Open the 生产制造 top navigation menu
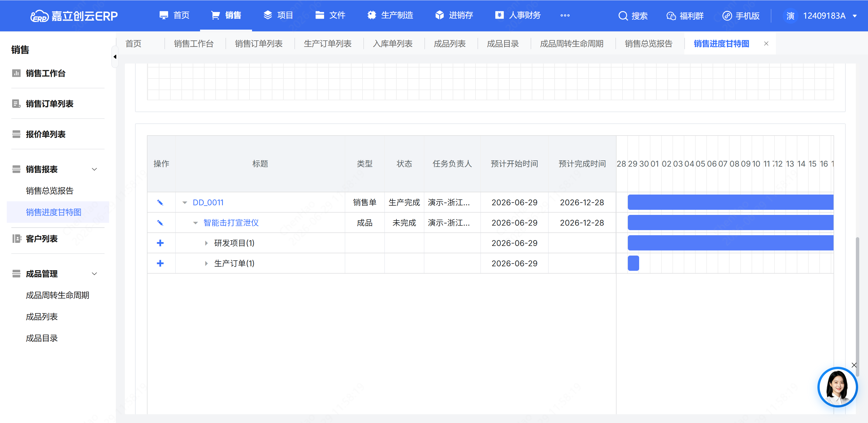The height and width of the screenshot is (423, 868). 390,16
